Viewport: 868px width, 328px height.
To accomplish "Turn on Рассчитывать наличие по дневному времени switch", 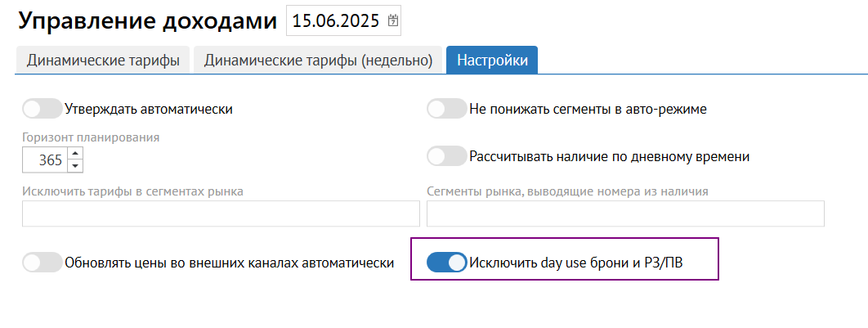I will coord(447,155).
